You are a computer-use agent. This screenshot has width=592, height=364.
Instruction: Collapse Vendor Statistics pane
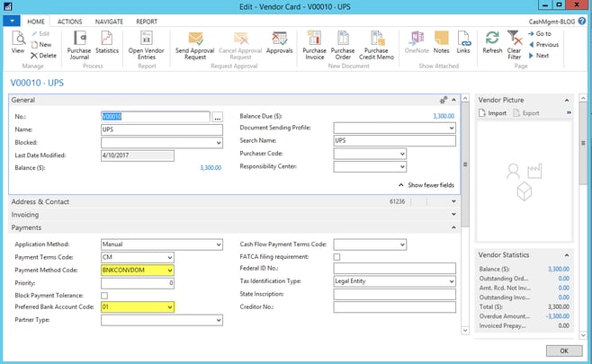click(x=566, y=255)
